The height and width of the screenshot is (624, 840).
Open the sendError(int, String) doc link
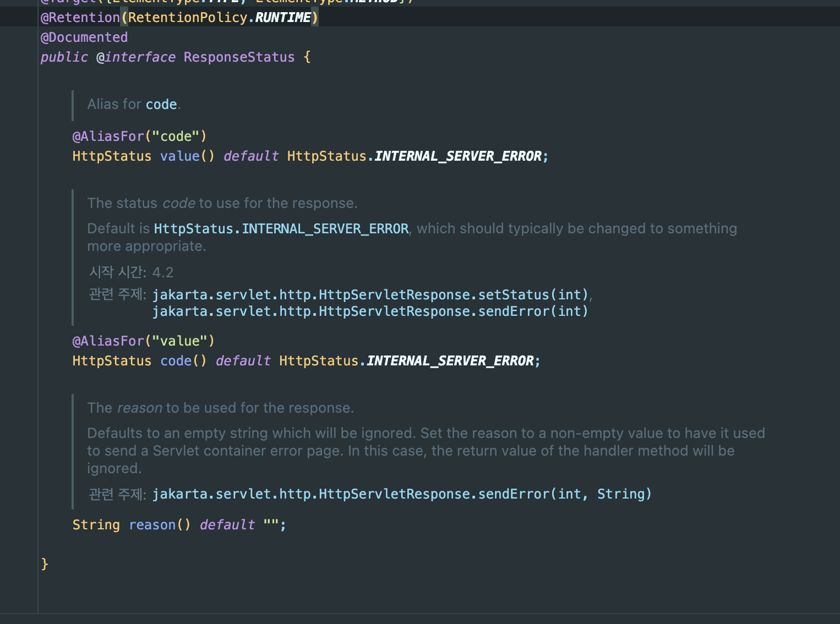point(402,494)
